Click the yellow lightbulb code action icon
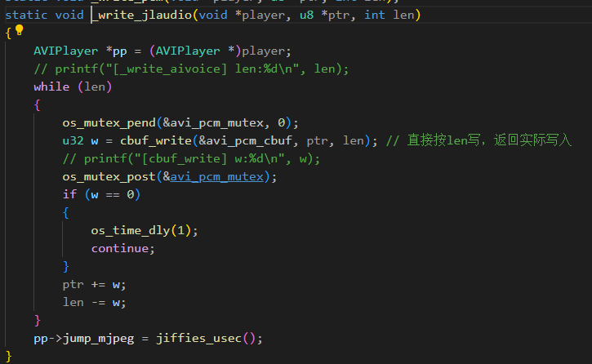This screenshot has width=592, height=364. click(x=20, y=30)
